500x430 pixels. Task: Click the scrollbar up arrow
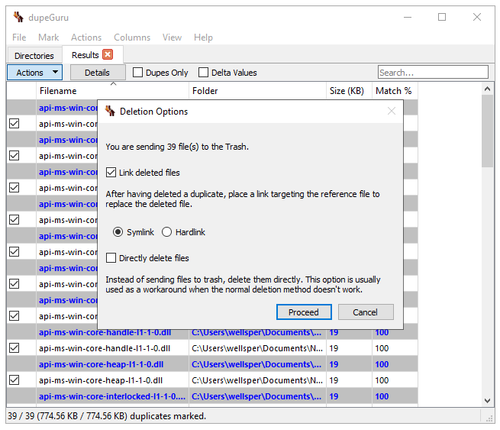point(487,89)
